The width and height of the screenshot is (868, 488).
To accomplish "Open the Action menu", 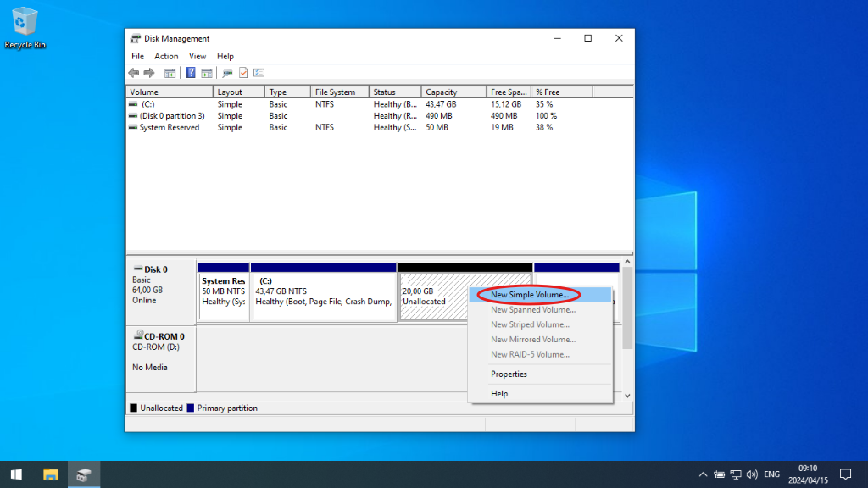I will click(x=166, y=56).
